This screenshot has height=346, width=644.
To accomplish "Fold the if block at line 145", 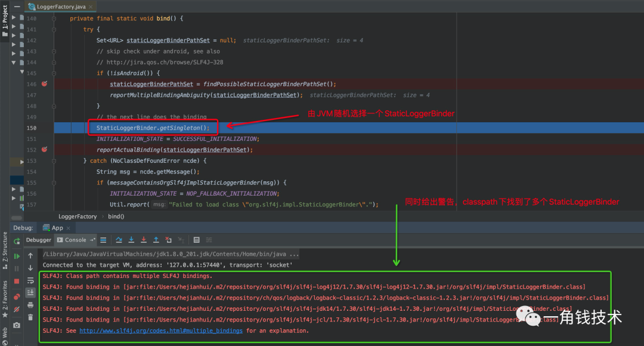I will point(54,73).
